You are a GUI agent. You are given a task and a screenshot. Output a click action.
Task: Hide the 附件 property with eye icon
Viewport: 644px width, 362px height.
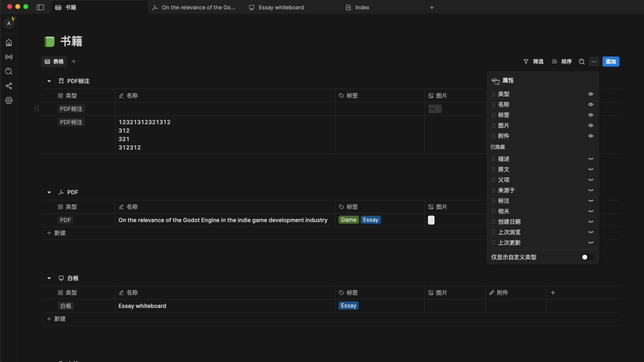pos(591,136)
